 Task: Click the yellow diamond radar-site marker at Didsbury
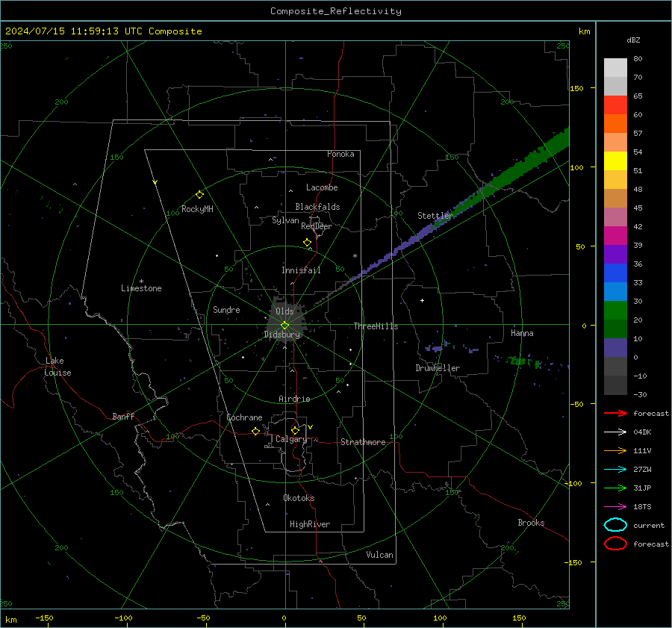pos(285,326)
